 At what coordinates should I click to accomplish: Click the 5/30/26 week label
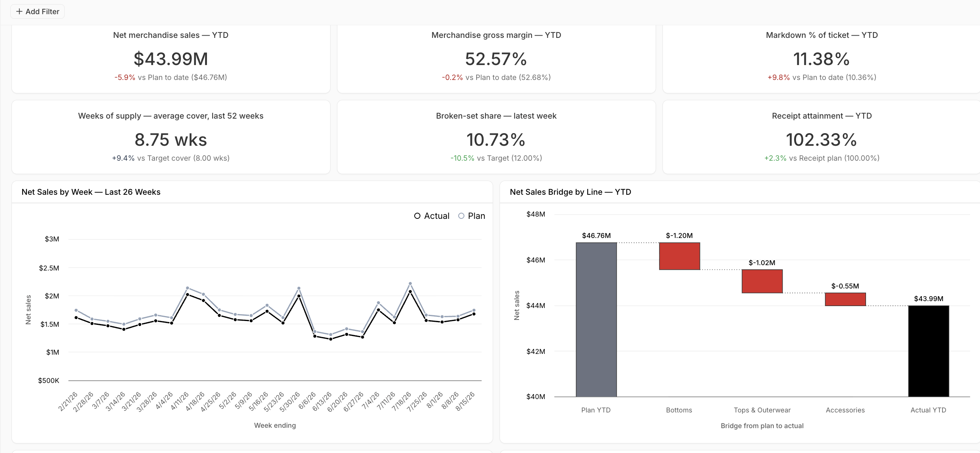(290, 402)
